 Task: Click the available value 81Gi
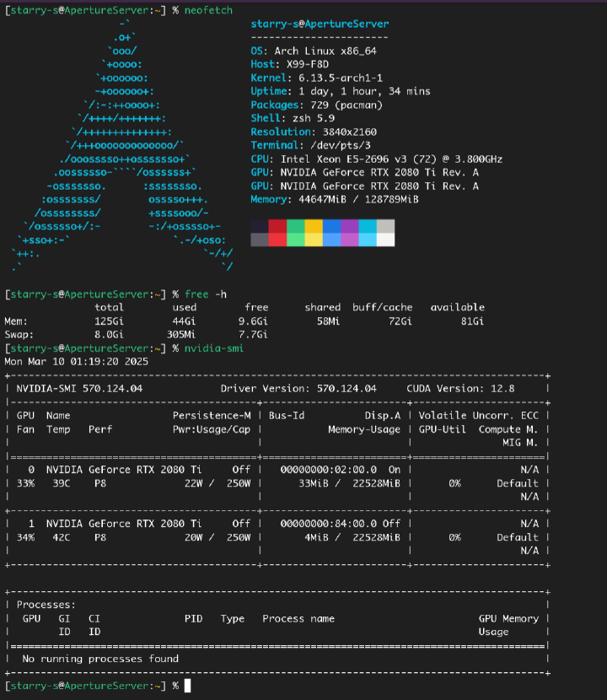(x=472, y=321)
